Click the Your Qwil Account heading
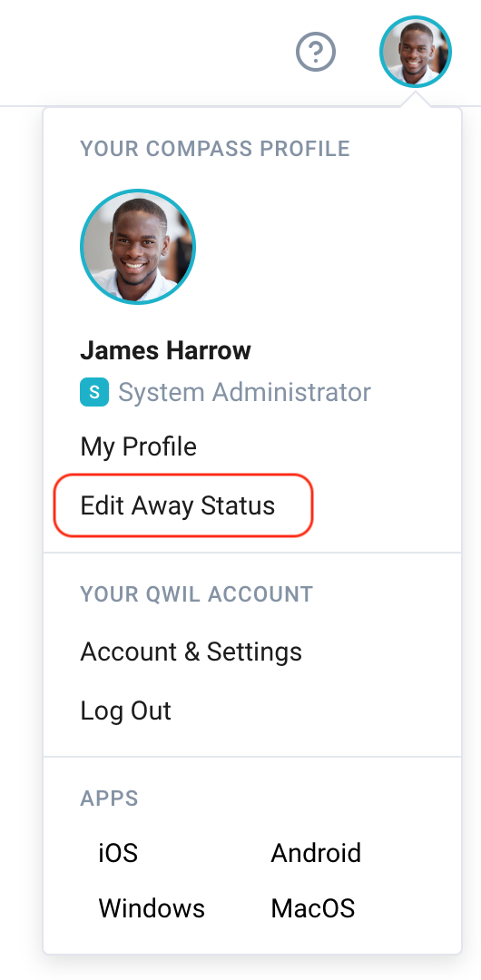Image resolution: width=481 pixels, height=980 pixels. 196,593
